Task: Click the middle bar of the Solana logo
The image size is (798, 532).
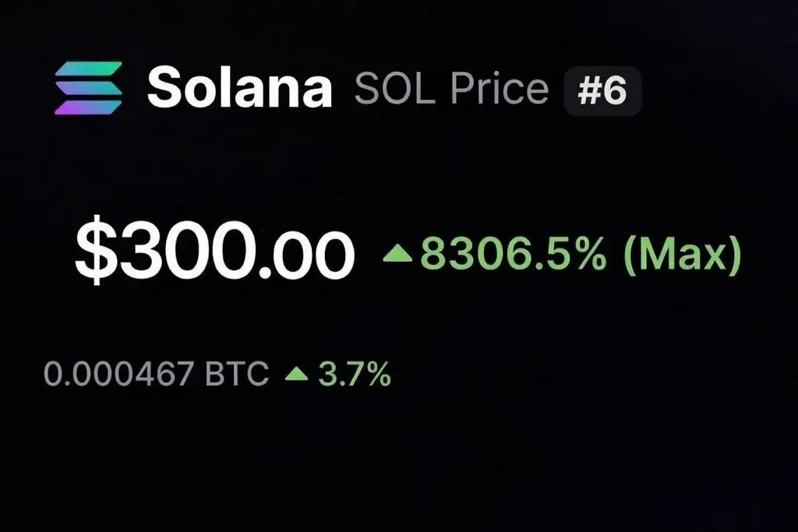Action: [88, 88]
